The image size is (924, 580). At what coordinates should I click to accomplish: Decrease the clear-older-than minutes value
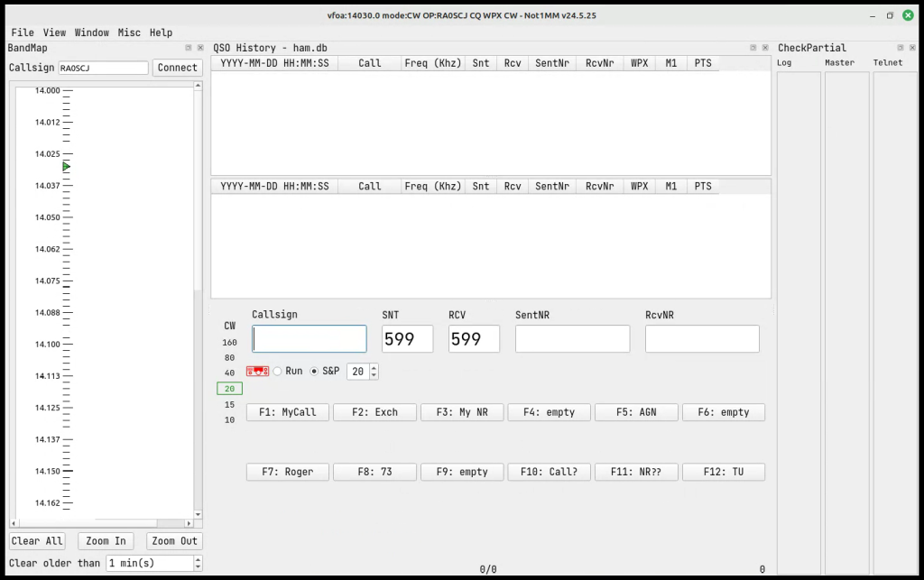coord(198,566)
